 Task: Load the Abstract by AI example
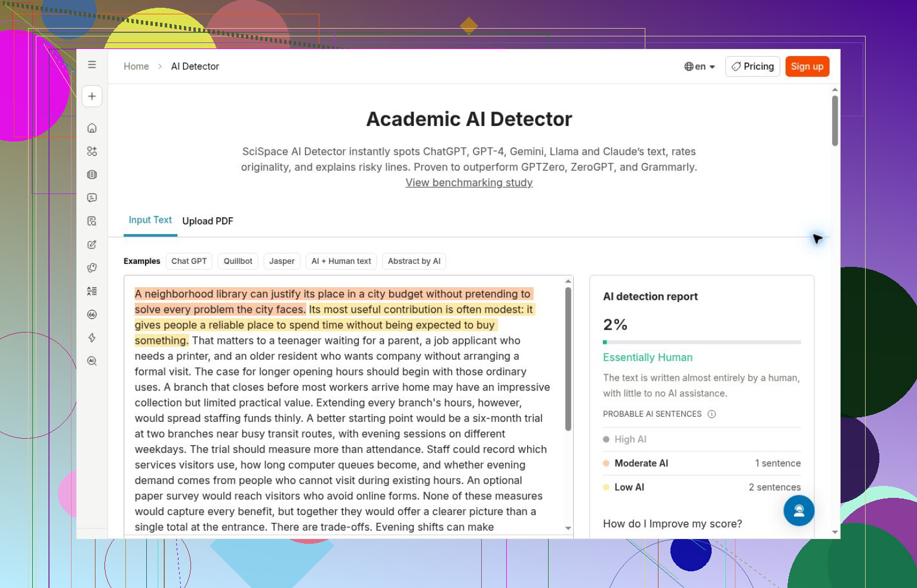[414, 261]
